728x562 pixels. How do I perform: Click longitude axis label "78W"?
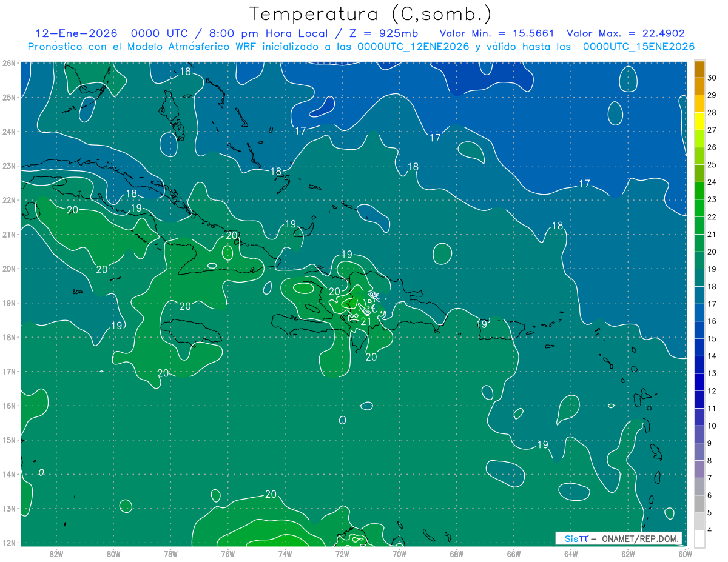[170, 553]
